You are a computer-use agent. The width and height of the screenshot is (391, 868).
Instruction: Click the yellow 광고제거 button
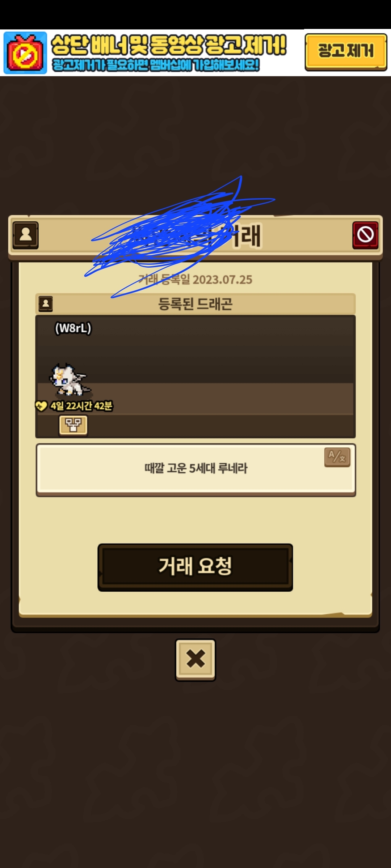[x=346, y=52]
